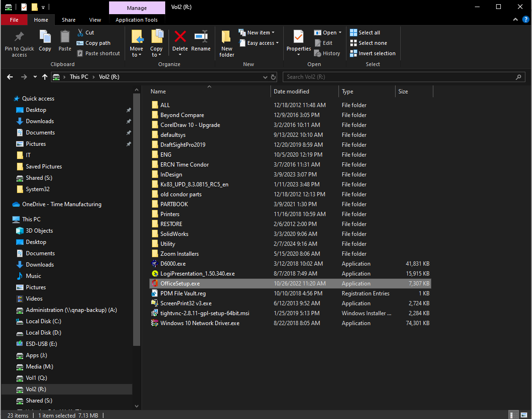The width and height of the screenshot is (532, 419).
Task: Go up one level with up arrow
Action: pos(45,77)
